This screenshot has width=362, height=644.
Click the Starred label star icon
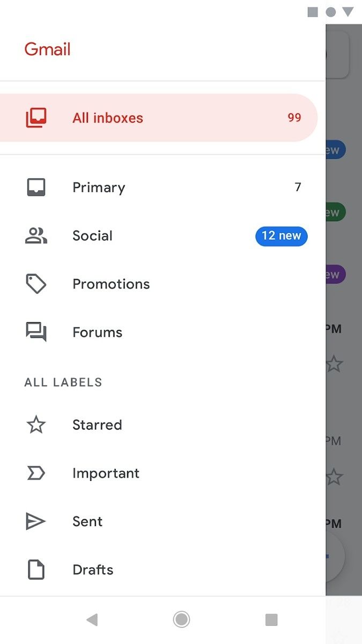click(35, 425)
